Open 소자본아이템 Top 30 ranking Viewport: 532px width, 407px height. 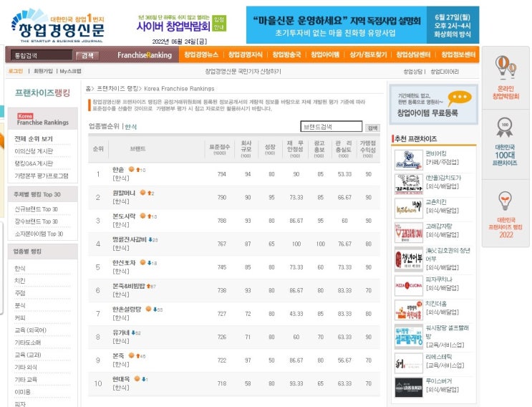pos(39,234)
